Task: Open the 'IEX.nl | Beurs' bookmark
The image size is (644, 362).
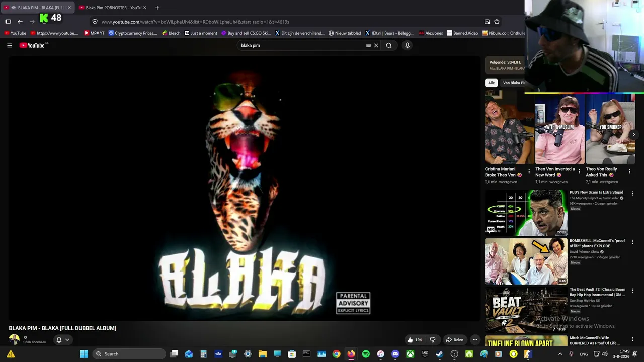Action: (x=389, y=33)
